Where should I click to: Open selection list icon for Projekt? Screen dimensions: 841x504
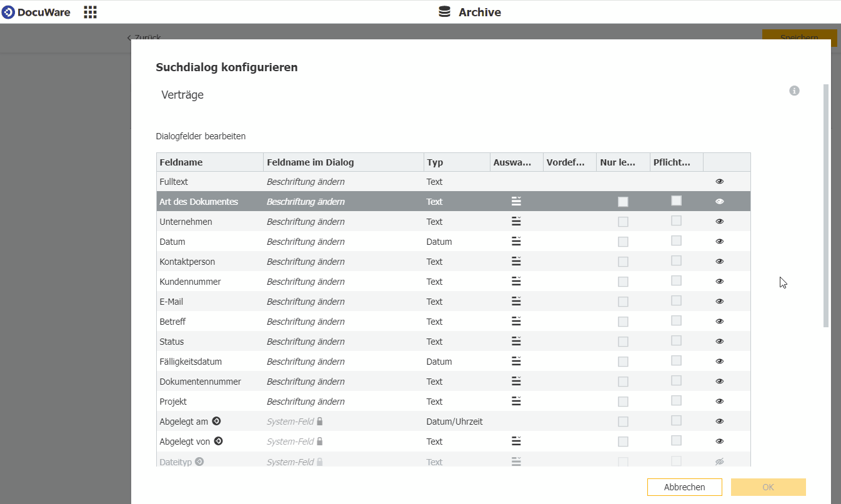point(516,401)
